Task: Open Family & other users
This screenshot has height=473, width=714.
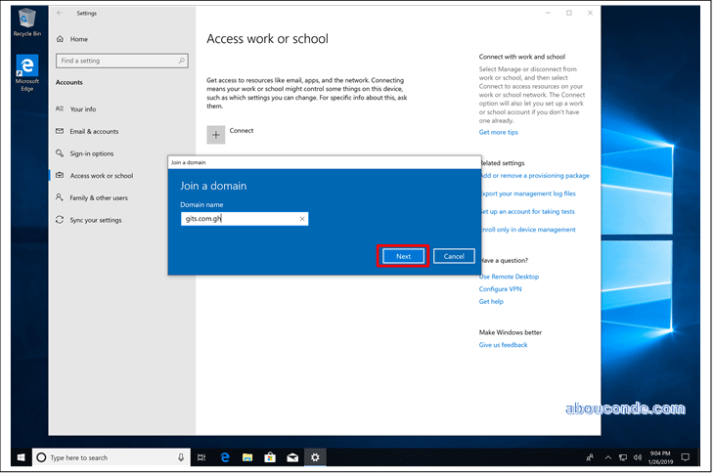Action: tap(98, 198)
